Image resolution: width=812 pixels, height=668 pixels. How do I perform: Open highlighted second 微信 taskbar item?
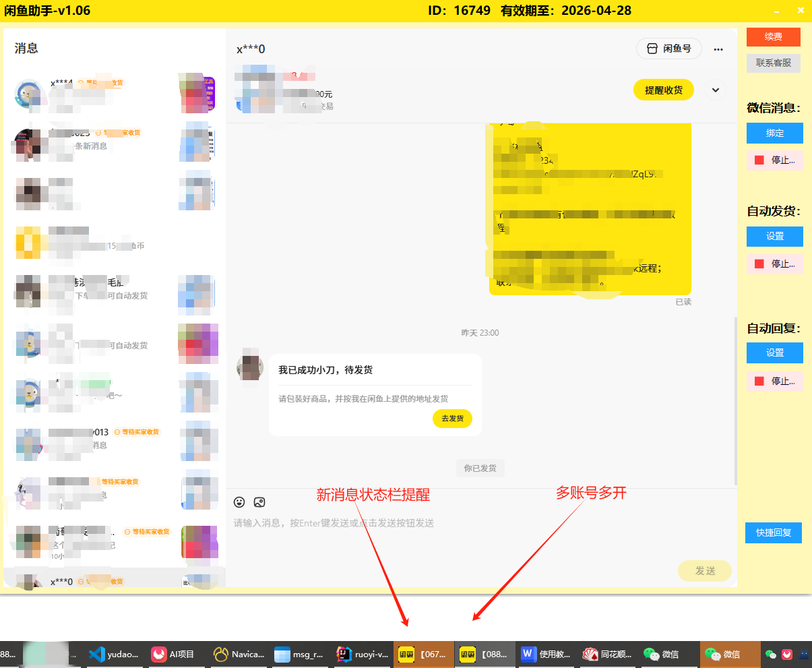point(730,655)
